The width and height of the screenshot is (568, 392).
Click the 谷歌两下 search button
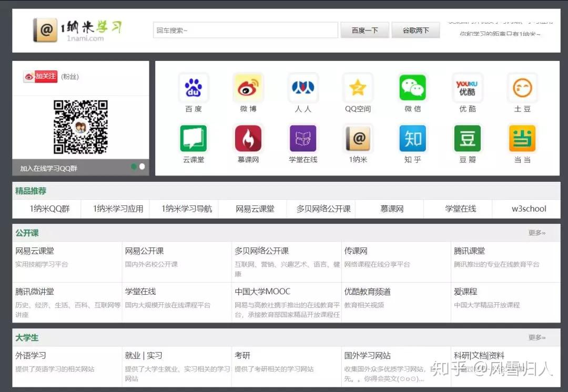pos(416,30)
